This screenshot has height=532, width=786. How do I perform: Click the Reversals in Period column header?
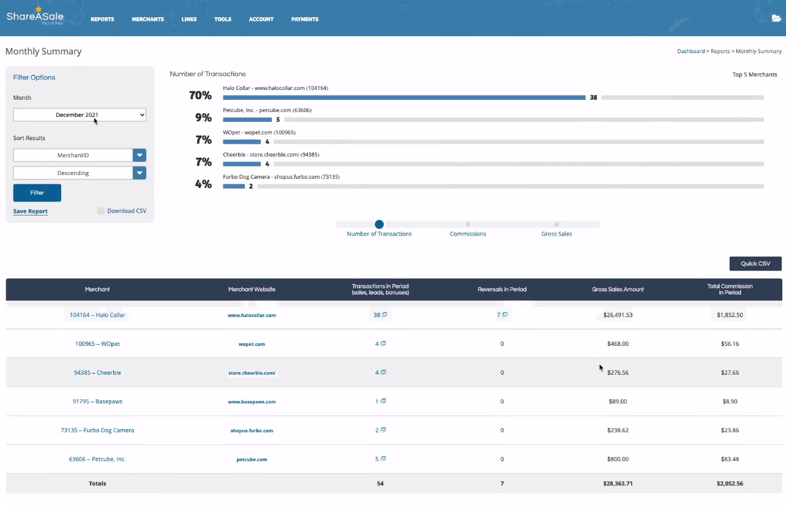coord(502,289)
